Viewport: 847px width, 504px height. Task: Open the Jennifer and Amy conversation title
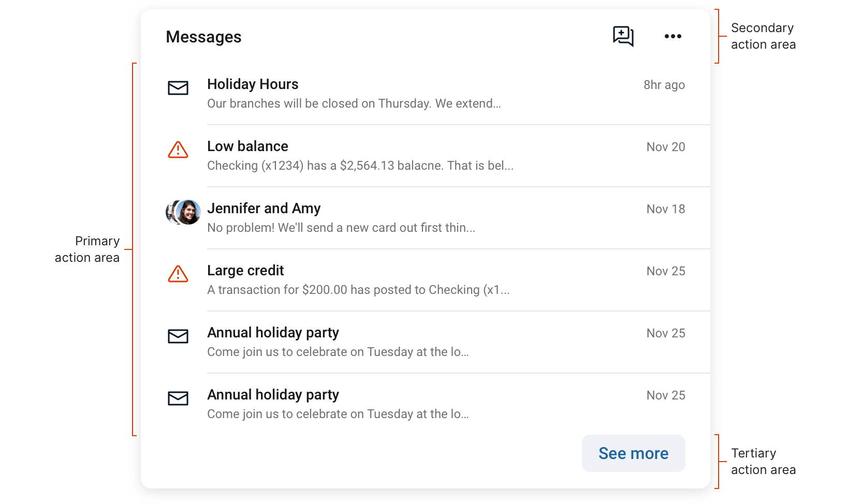(264, 209)
